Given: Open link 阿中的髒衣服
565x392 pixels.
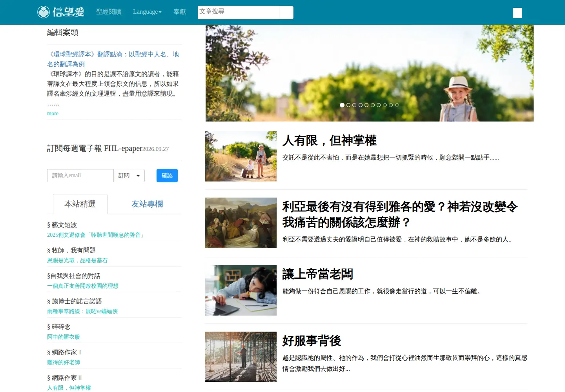Looking at the screenshot, I should [64, 337].
